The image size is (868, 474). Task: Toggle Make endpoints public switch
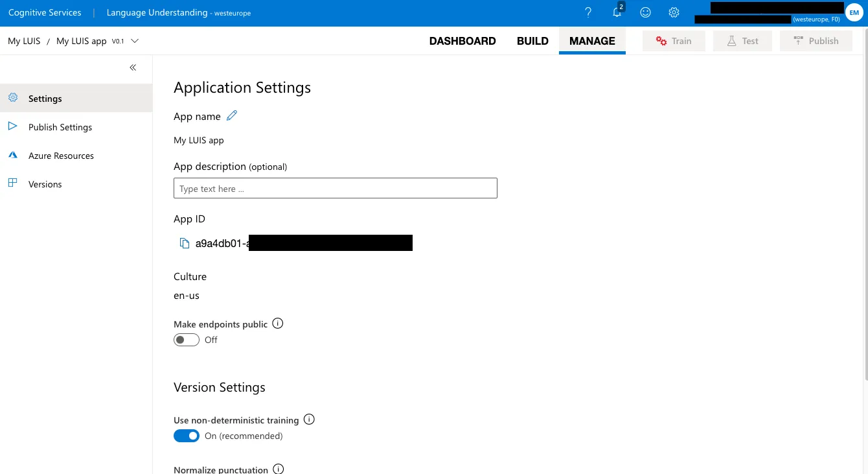point(186,340)
